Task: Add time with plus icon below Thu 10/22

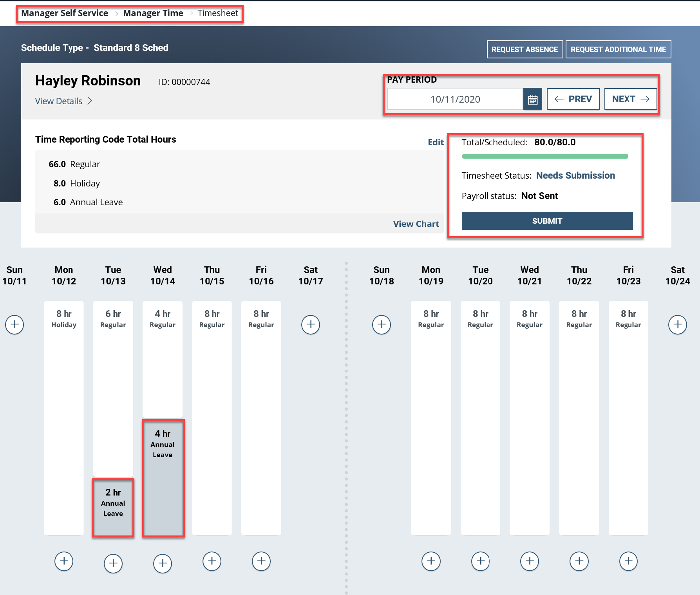Action: click(579, 562)
